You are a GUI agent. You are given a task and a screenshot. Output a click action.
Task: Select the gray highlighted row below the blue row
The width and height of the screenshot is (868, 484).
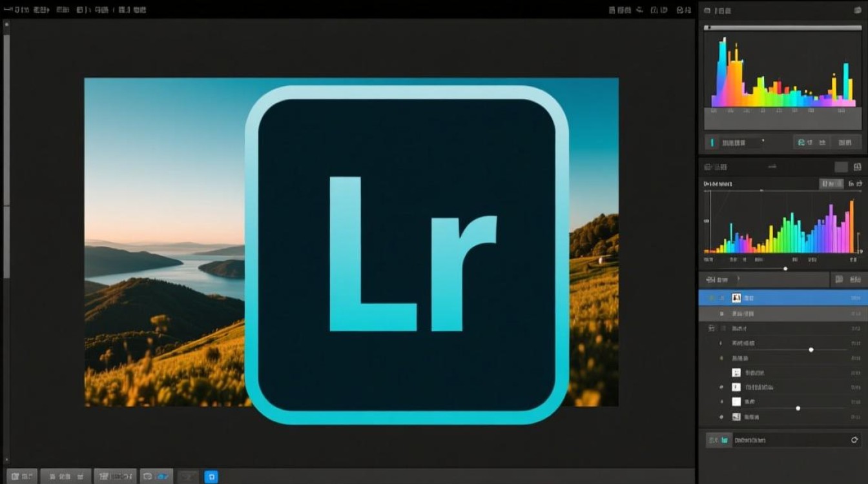[x=783, y=314]
